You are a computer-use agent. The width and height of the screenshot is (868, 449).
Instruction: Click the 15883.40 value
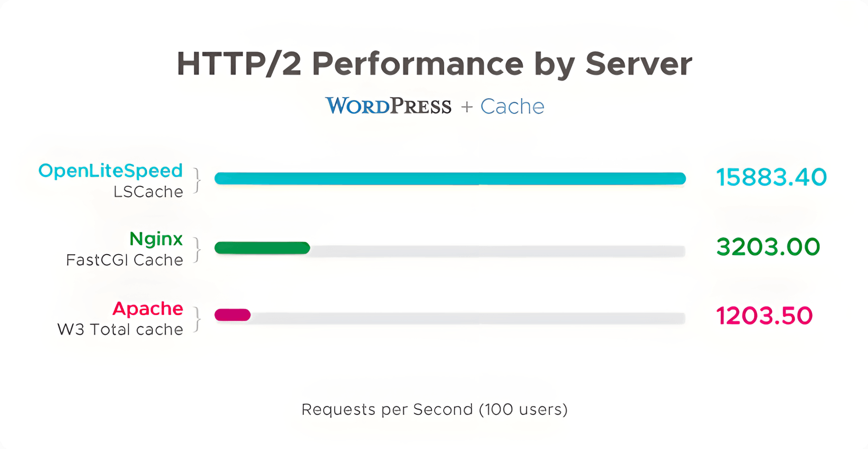click(x=771, y=178)
